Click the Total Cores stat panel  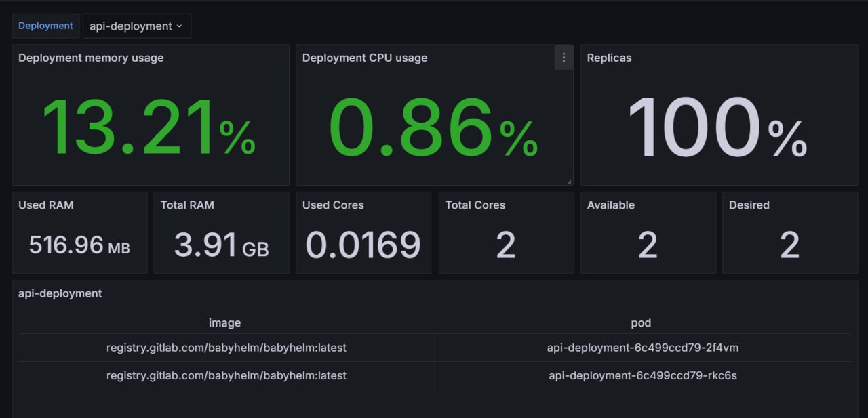[x=506, y=232]
